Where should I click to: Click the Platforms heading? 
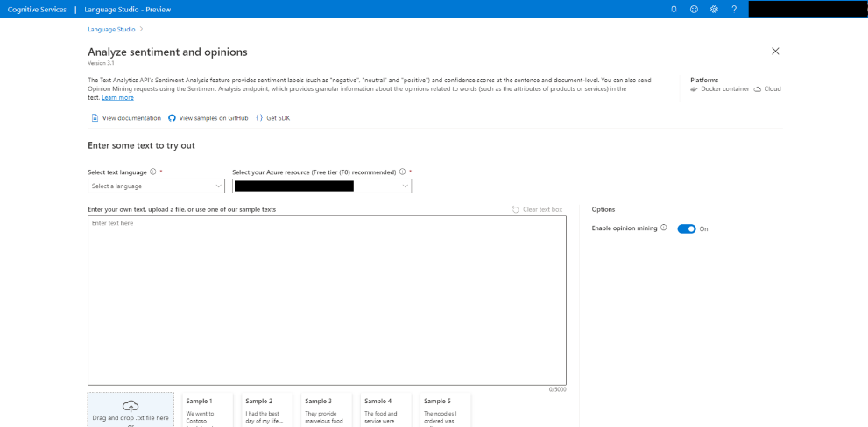tap(704, 80)
